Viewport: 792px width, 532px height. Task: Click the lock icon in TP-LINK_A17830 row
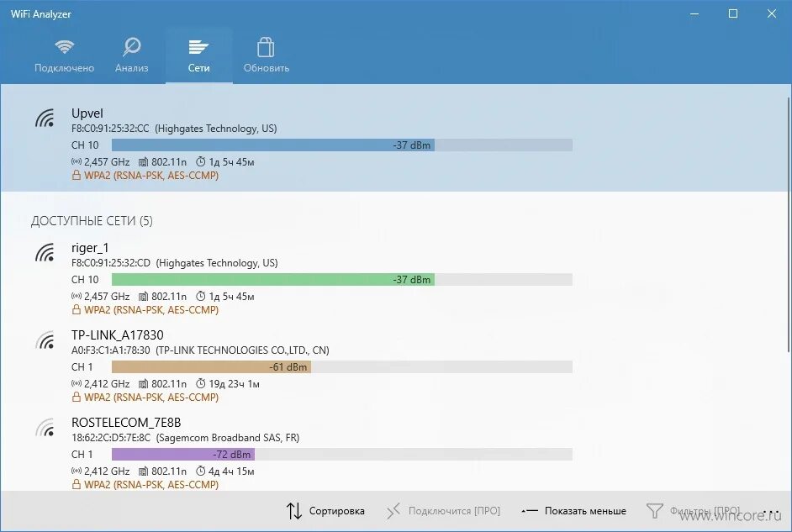pyautogui.click(x=77, y=397)
